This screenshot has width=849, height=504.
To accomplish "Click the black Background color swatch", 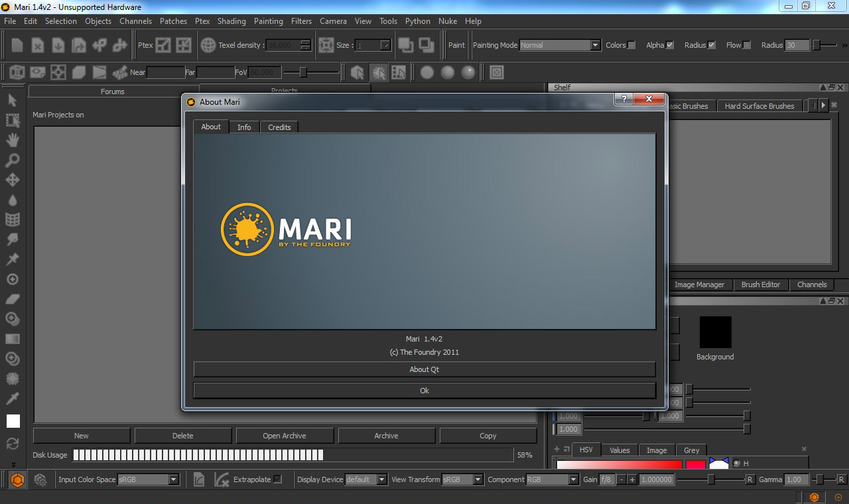I will 715,332.
